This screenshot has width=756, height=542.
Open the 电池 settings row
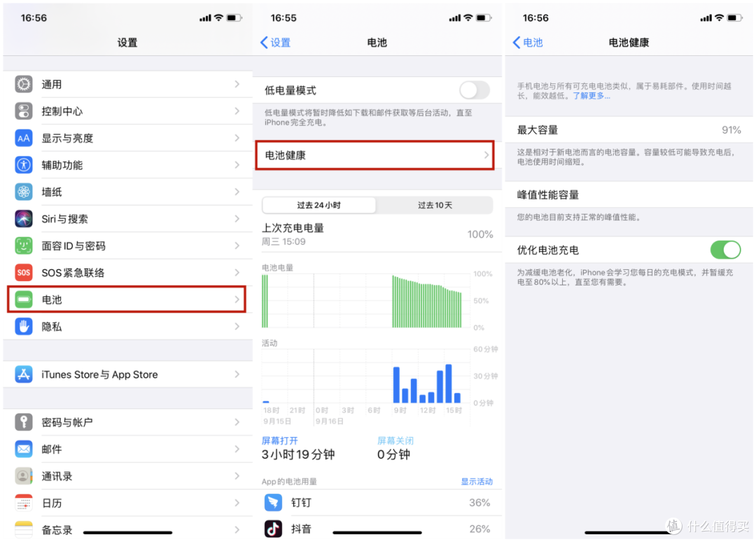point(127,299)
